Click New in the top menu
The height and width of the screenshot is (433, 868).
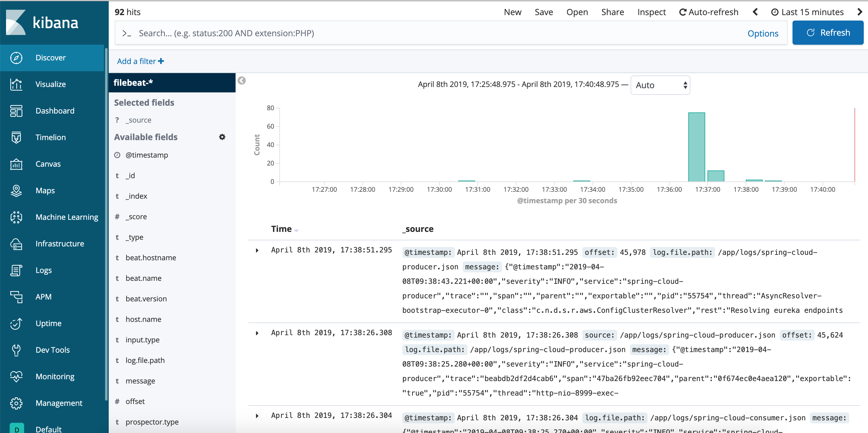coord(513,12)
